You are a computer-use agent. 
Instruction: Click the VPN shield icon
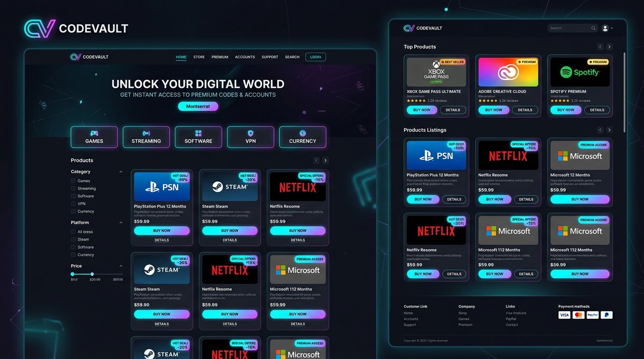(x=250, y=133)
